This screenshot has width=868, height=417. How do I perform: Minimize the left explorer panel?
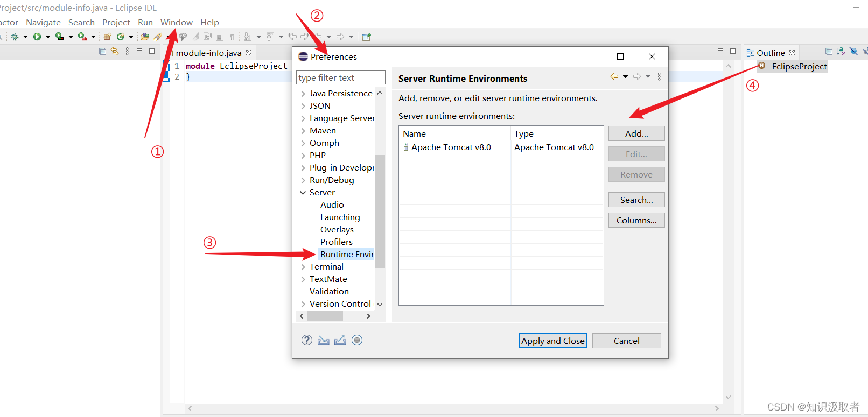pos(139,51)
